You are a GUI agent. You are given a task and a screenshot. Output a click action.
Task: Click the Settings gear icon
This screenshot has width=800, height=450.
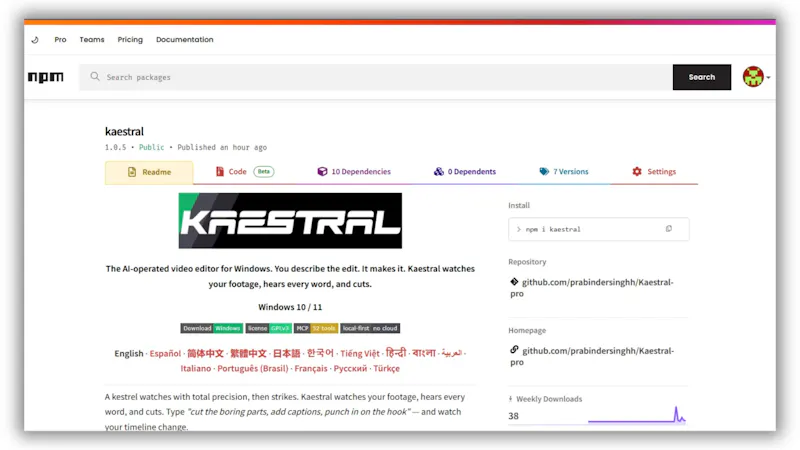637,171
